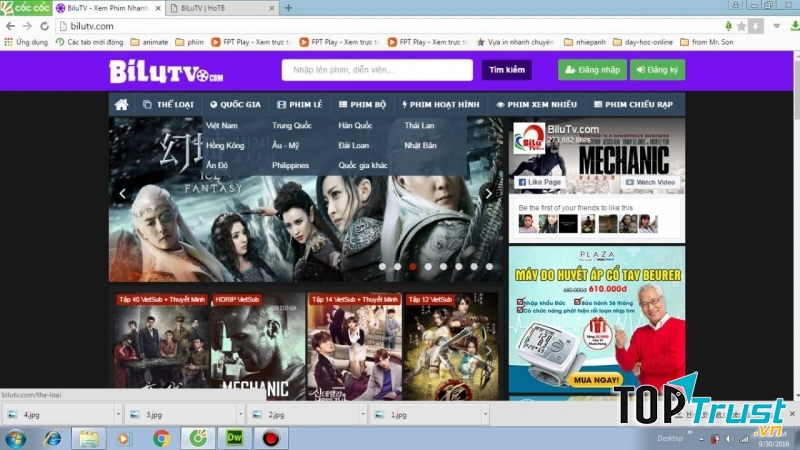This screenshot has height=450, width=800.
Task: Select Trung Quốc from country dropdown
Action: click(x=292, y=126)
